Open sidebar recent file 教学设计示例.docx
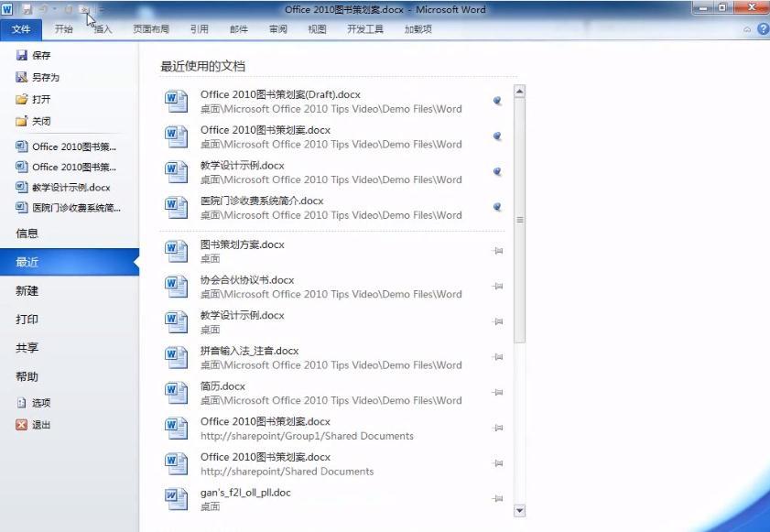The image size is (770, 532). coord(63,187)
